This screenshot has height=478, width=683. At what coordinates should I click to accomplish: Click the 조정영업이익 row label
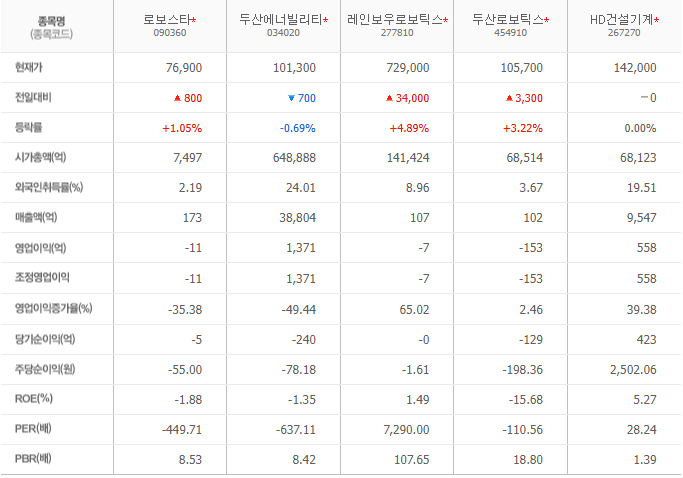tap(42, 277)
